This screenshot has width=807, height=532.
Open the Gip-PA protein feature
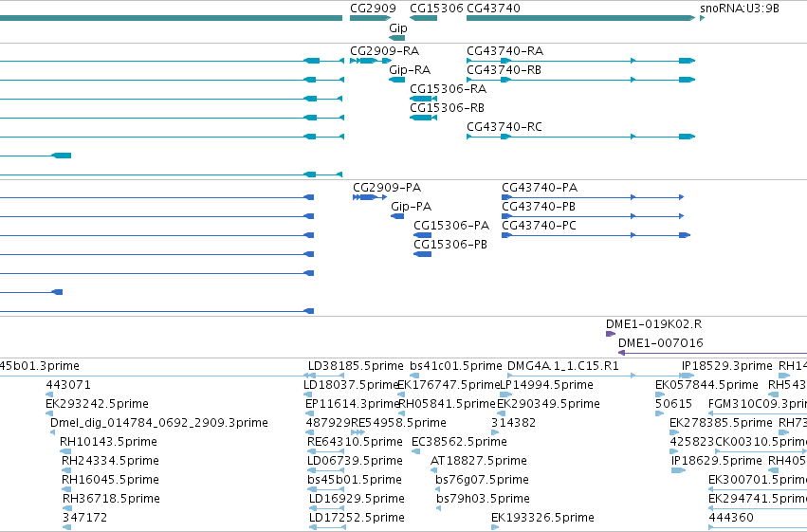click(x=411, y=207)
